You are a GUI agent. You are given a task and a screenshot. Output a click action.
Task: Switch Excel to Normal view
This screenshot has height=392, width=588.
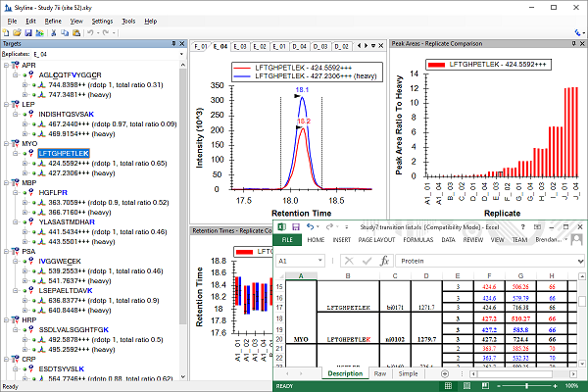[448, 385]
